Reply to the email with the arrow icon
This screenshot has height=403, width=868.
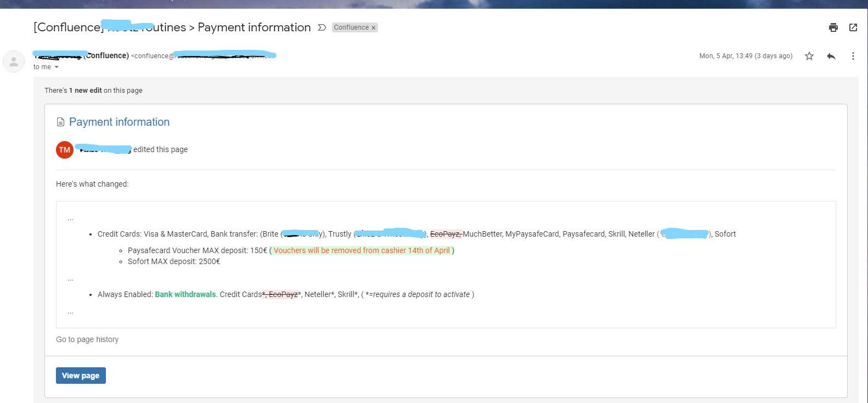[x=831, y=56]
